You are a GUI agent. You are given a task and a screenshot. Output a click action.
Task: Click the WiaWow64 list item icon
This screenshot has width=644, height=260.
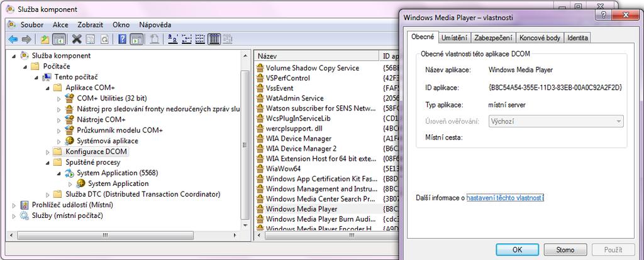coord(260,169)
